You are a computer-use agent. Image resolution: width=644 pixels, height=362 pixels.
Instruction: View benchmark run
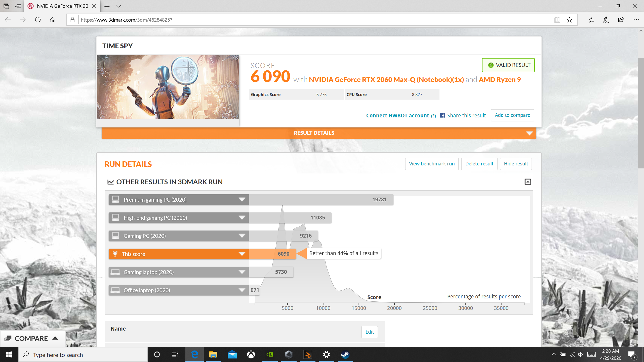[x=432, y=164]
